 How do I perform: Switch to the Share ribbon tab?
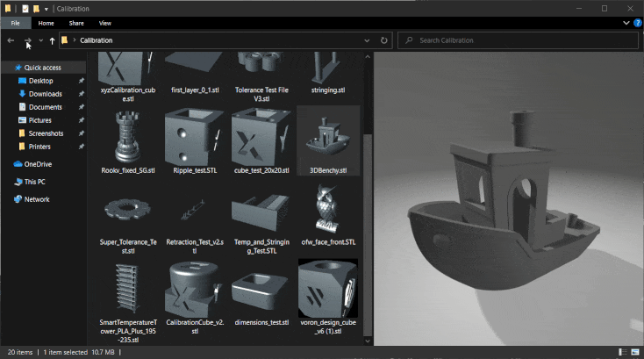coord(76,23)
